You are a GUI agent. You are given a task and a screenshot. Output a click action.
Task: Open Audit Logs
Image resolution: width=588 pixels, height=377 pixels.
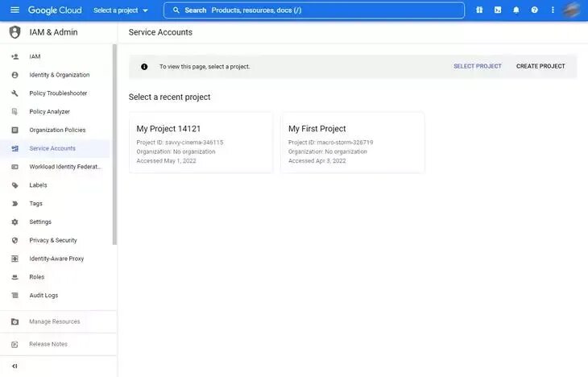click(x=43, y=296)
